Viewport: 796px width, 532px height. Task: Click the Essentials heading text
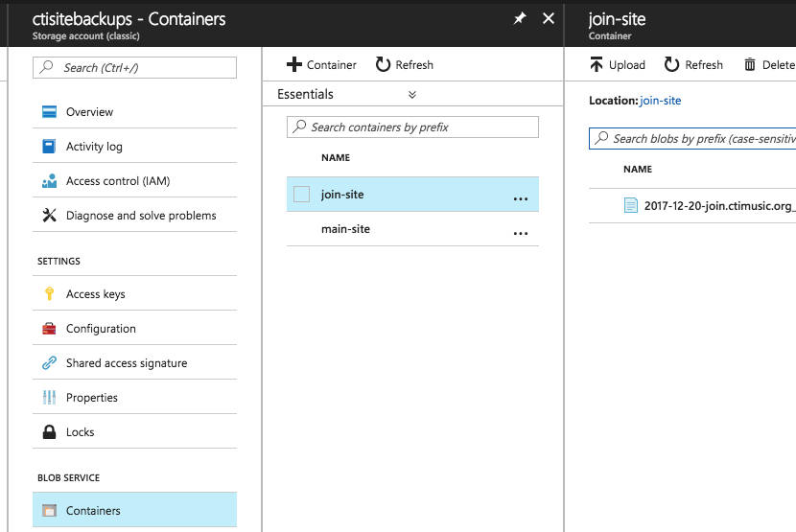point(305,94)
